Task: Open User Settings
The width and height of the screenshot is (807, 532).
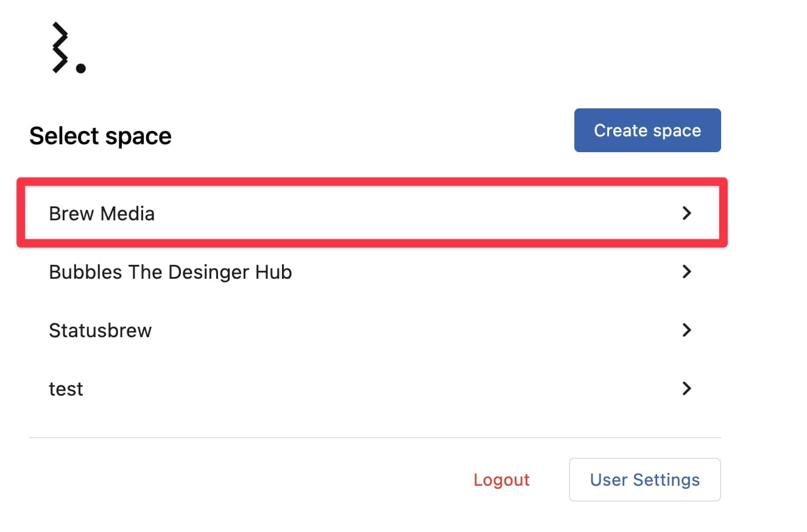Action: pos(644,480)
